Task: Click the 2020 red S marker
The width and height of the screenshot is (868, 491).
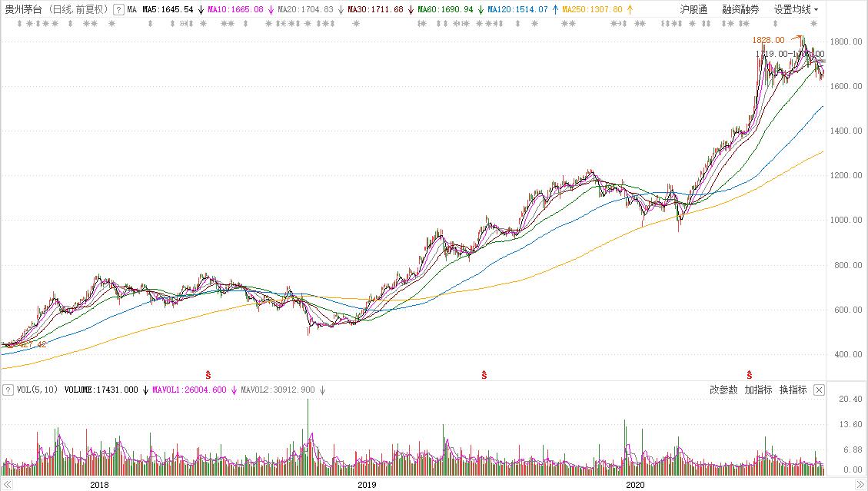Action: (x=749, y=375)
